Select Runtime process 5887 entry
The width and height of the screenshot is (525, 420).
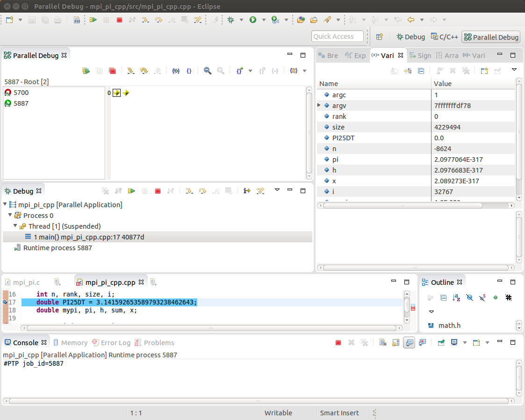pyautogui.click(x=53, y=248)
